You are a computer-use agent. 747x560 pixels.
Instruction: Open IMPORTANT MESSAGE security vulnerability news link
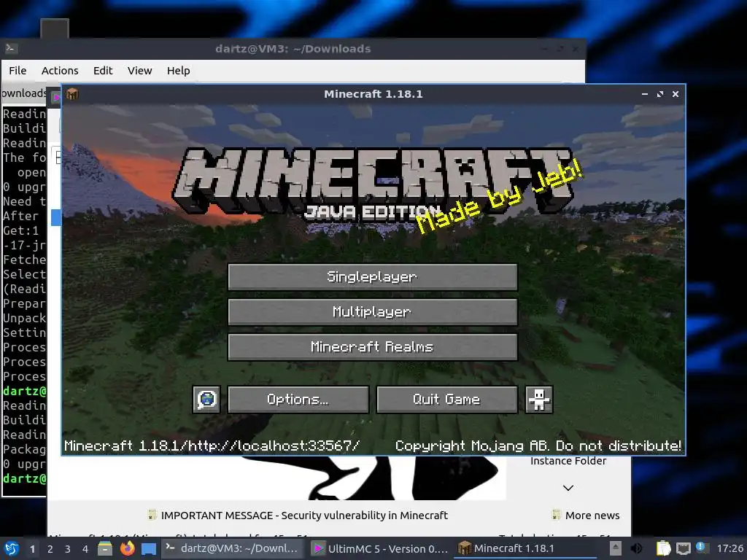tap(298, 516)
